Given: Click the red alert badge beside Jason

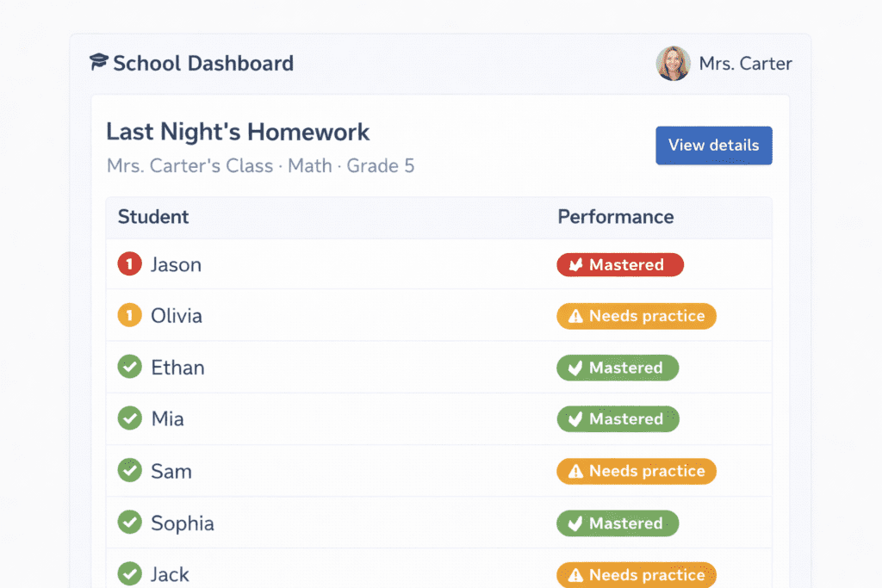Looking at the screenshot, I should pyautogui.click(x=129, y=264).
